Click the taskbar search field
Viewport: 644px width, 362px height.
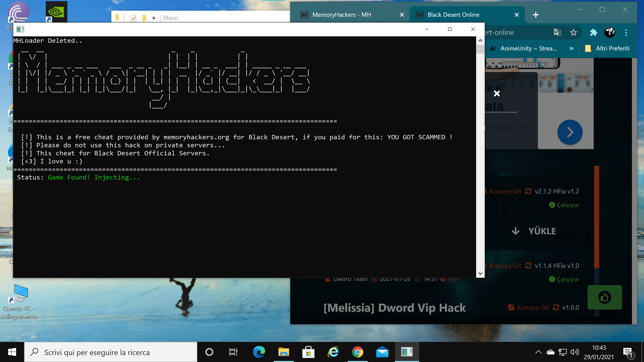coord(111,352)
